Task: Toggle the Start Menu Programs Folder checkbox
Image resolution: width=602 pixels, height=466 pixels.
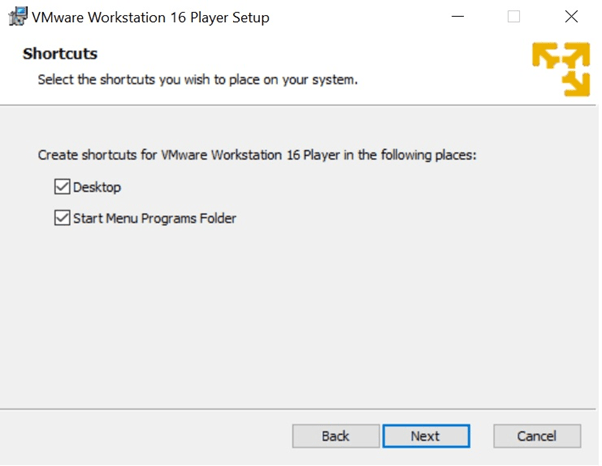Action: (62, 218)
